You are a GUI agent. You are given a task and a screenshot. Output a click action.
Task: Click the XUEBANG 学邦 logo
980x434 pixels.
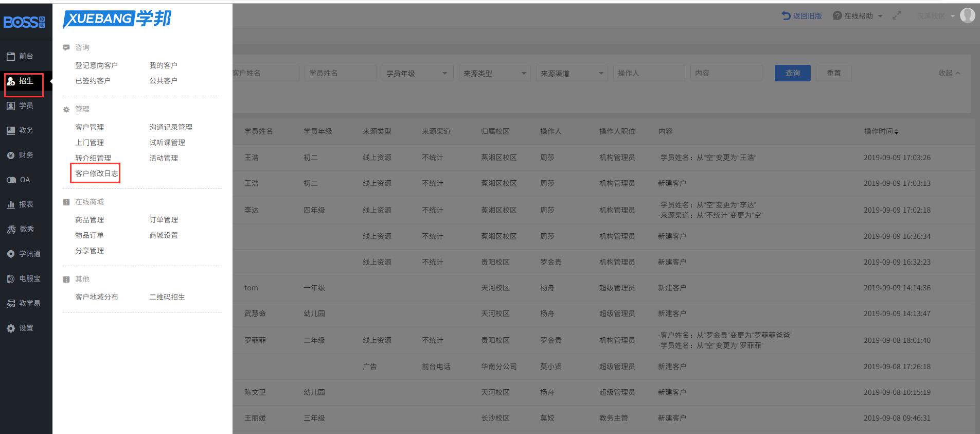(x=117, y=19)
